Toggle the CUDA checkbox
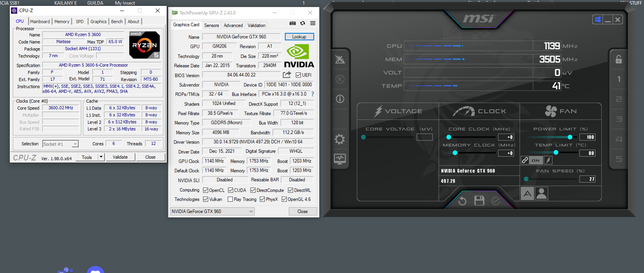Screen dimensions: 644x273 click(x=231, y=190)
